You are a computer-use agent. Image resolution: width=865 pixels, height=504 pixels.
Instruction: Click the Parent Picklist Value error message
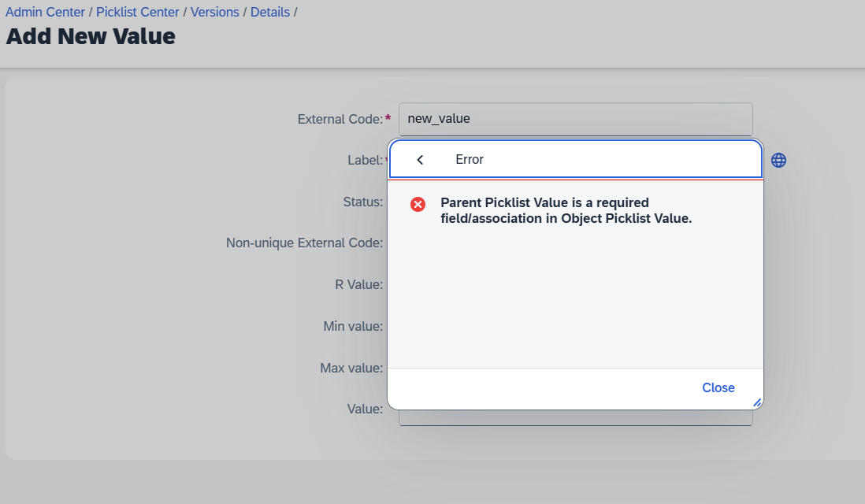(x=566, y=211)
